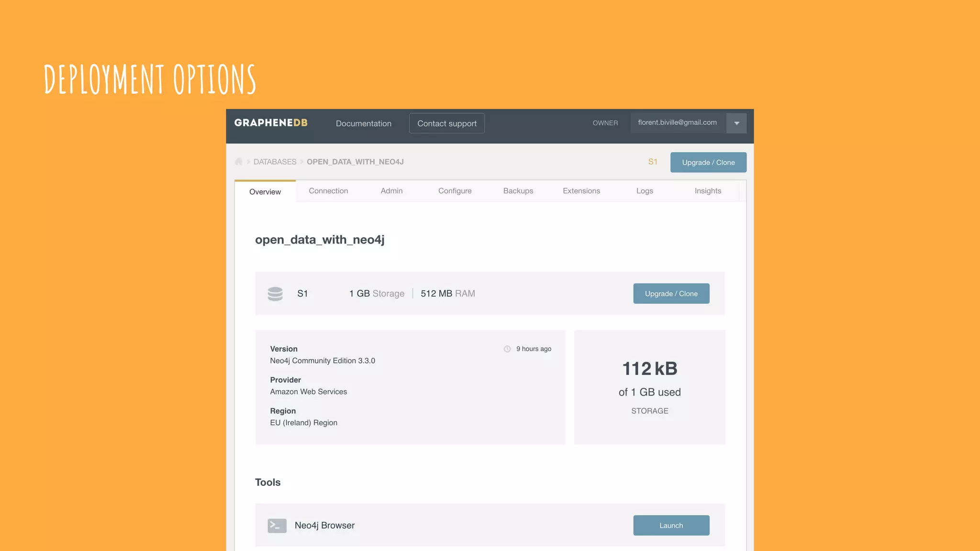The height and width of the screenshot is (551, 980).
Task: Click the Contact support button
Action: click(x=447, y=123)
